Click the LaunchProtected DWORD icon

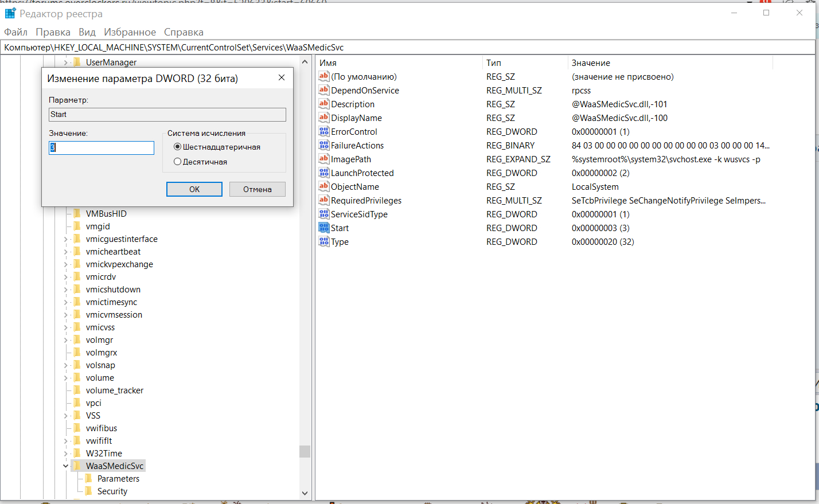[x=324, y=173]
